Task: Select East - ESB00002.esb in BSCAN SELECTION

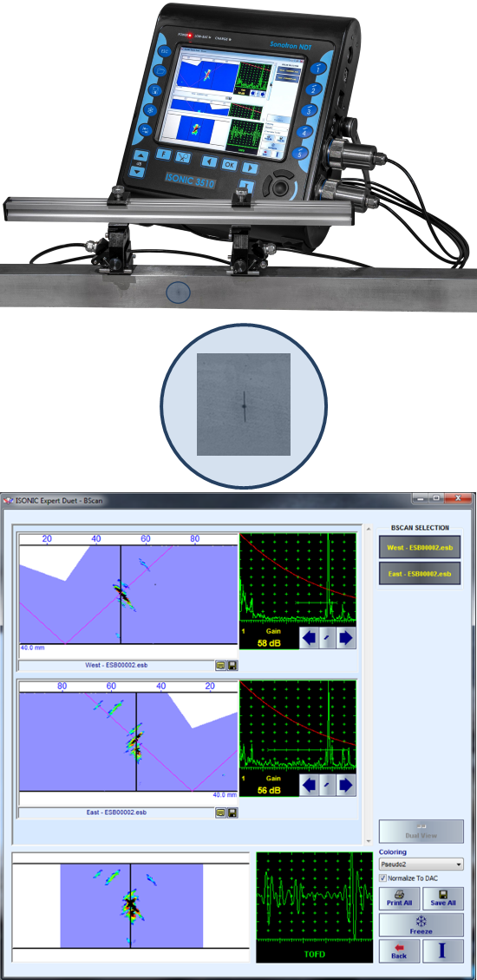Action: click(x=420, y=573)
